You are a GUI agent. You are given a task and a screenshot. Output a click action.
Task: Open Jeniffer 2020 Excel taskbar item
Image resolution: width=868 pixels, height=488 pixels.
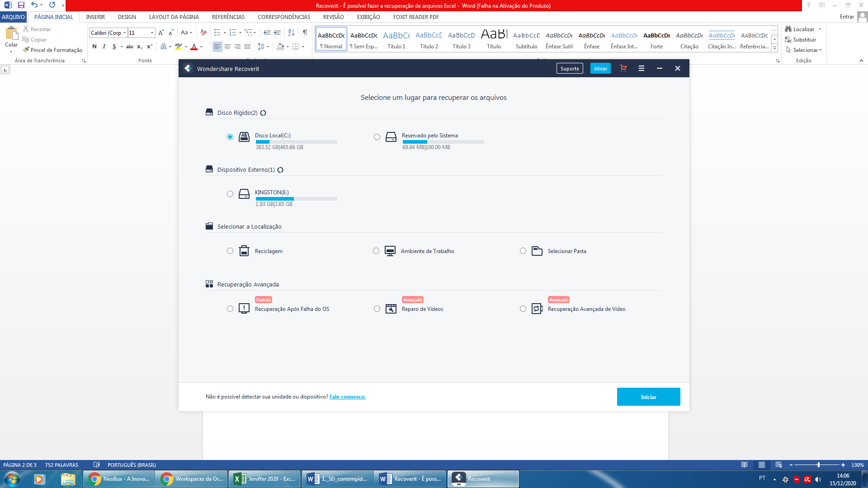tap(264, 479)
